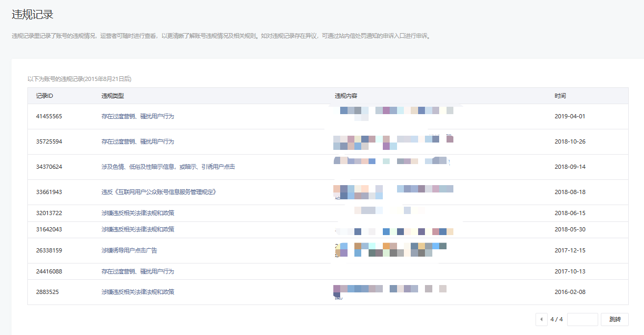This screenshot has width=644, height=335.
Task: Open violation type for record 2883525
Action: tap(137, 292)
